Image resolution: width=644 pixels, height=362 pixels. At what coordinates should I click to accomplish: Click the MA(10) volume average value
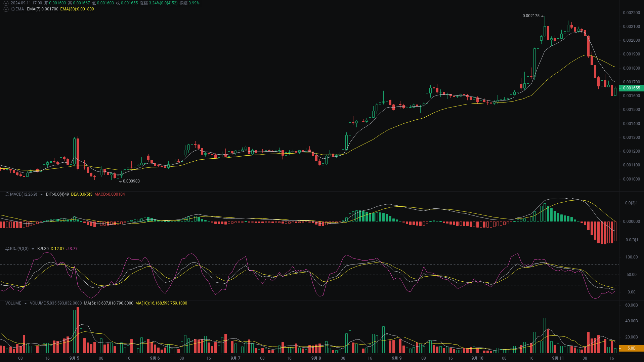[161, 303]
